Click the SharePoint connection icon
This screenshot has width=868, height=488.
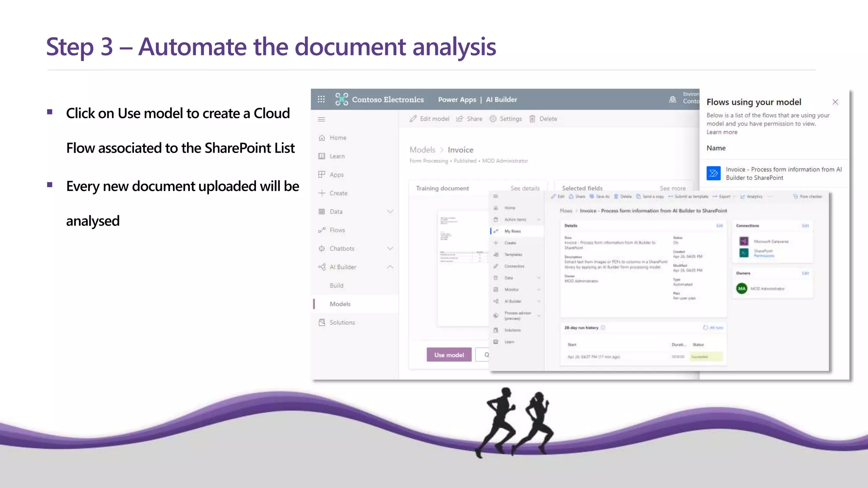coord(744,253)
